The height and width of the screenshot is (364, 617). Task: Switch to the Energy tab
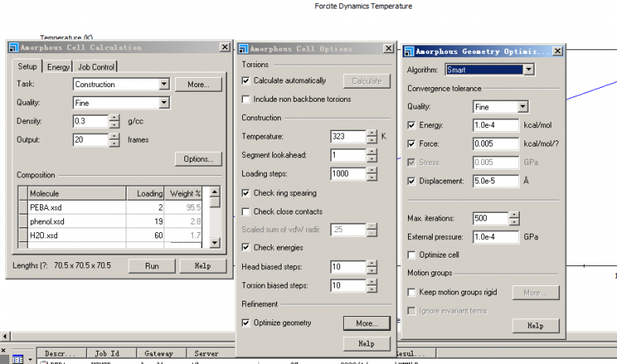click(58, 67)
